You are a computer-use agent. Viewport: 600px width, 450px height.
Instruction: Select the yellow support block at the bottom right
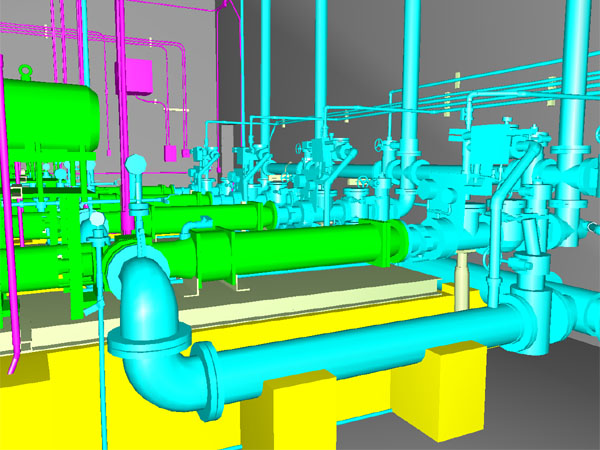click(439, 390)
